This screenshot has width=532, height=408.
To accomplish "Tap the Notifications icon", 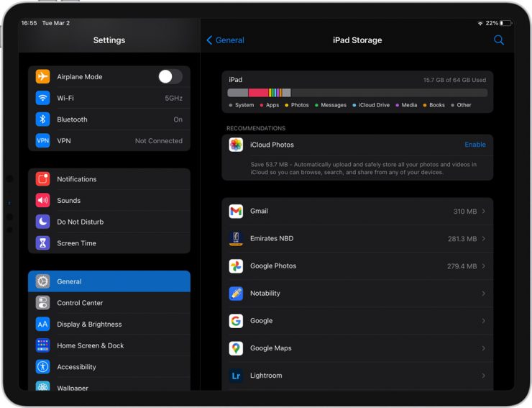I will tap(42, 179).
